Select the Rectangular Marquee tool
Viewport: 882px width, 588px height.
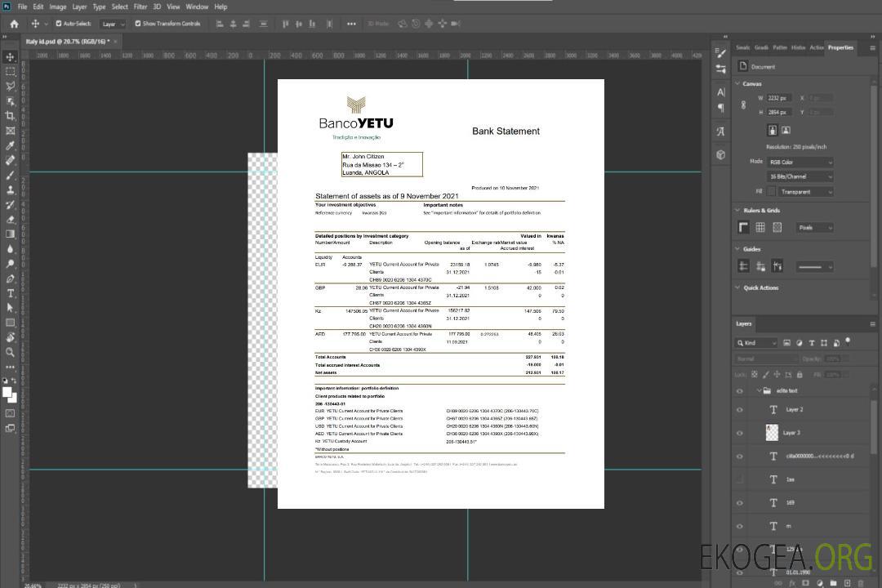[10, 72]
